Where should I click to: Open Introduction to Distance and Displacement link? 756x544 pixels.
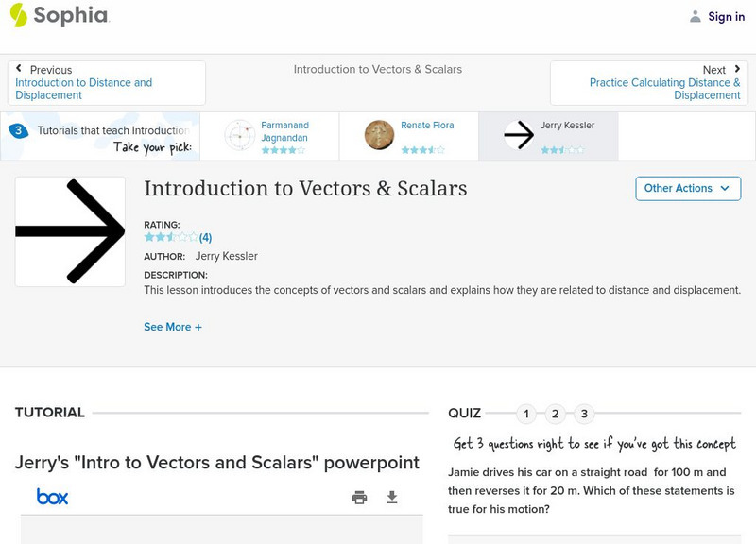click(83, 89)
